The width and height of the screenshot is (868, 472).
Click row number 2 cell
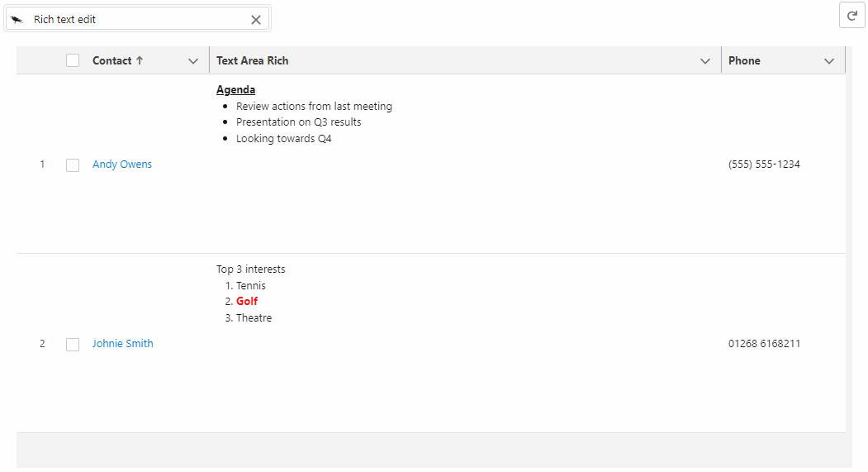point(42,344)
